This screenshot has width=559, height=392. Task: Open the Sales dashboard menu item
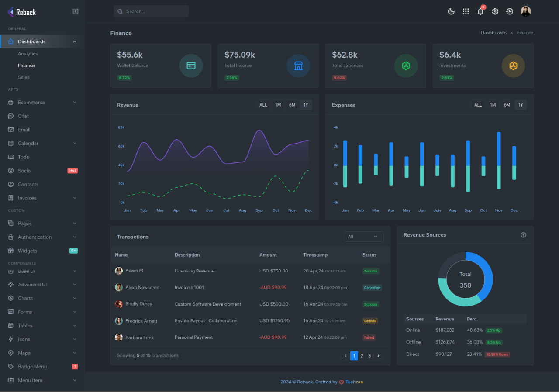[24, 77]
